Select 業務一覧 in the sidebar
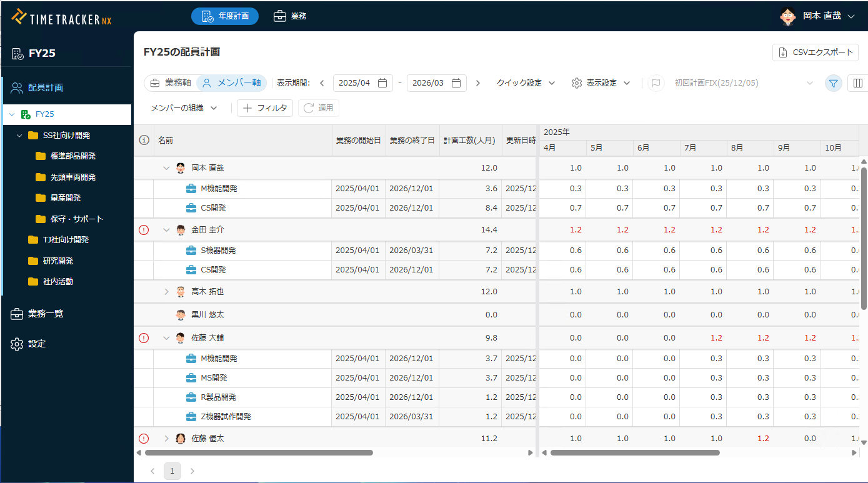This screenshot has width=868, height=483. tap(45, 314)
